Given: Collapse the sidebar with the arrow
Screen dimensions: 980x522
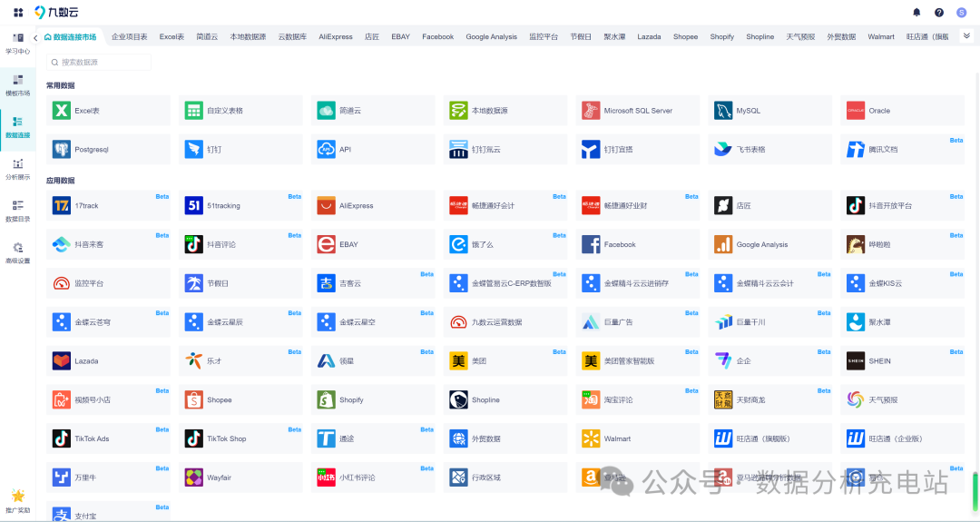Looking at the screenshot, I should (x=35, y=37).
